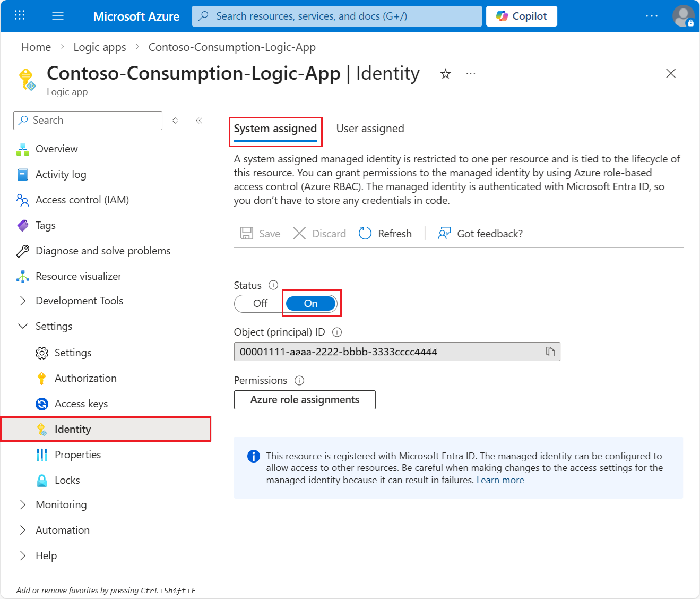The height and width of the screenshot is (599, 700).
Task: Collapse the left navigation pane
Action: [199, 120]
